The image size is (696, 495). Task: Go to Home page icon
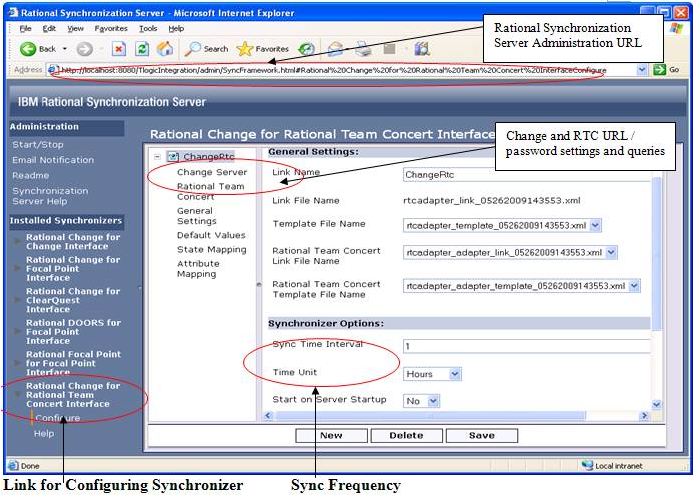coord(165,49)
